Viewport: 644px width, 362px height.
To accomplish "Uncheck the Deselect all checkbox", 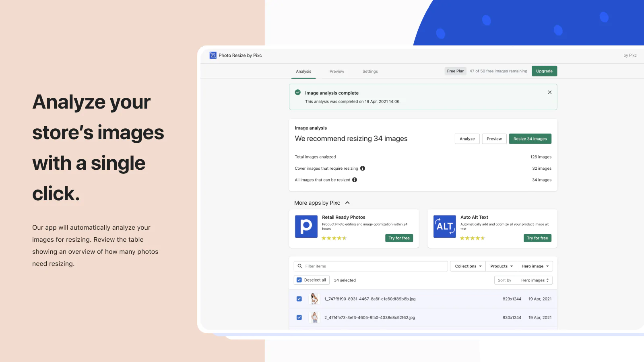I will coord(299,280).
